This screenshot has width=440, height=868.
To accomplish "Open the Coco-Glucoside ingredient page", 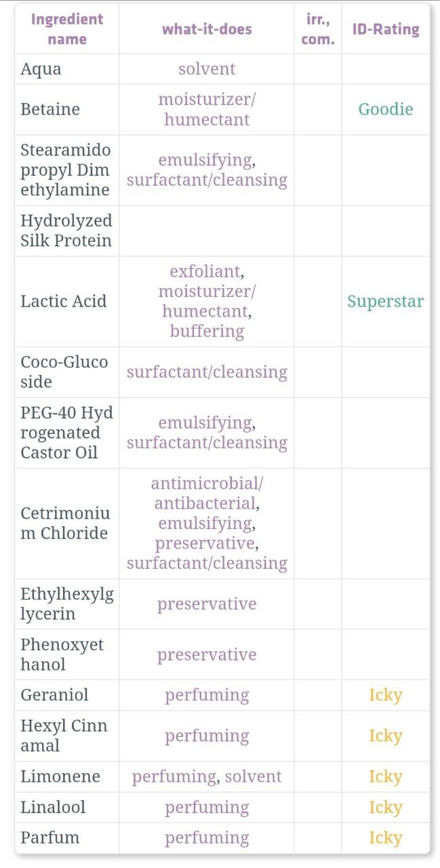I will pyautogui.click(x=64, y=372).
